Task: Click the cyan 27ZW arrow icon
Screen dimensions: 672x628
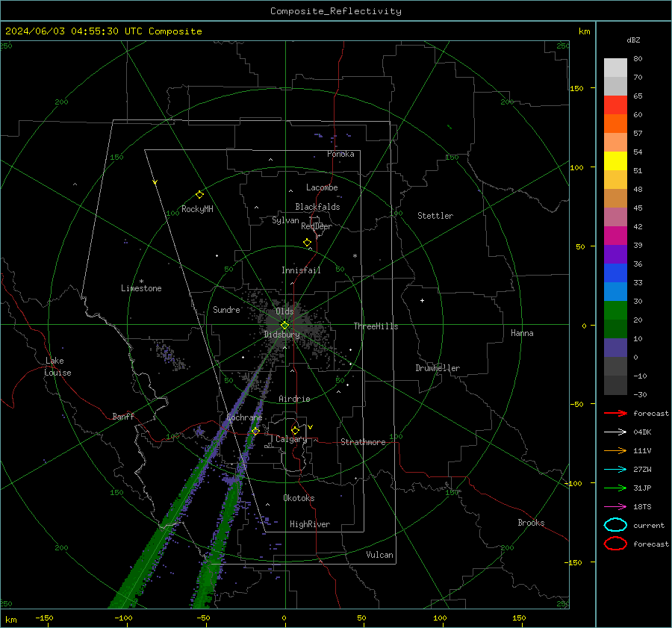Action: point(615,470)
